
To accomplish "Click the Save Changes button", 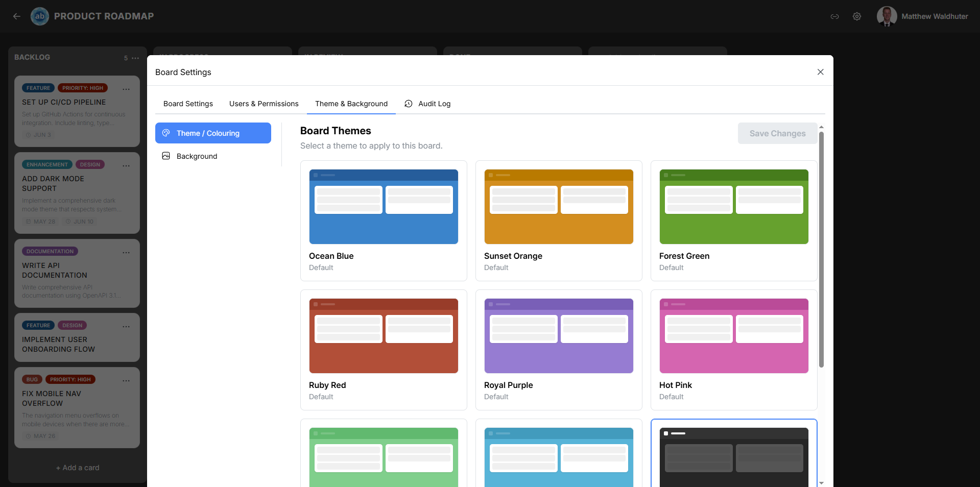I will click(777, 133).
